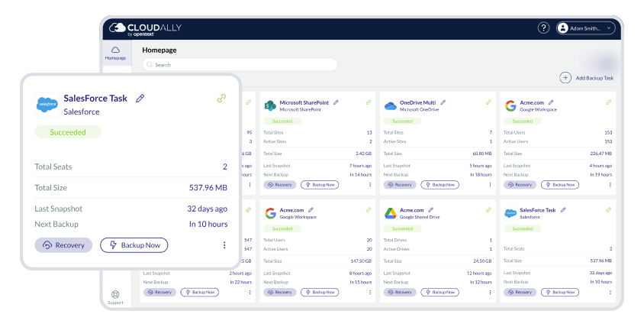Screen dimensions: 644x324
Task: Start Backup Now on small SalesForce grid card
Action: tap(560, 293)
